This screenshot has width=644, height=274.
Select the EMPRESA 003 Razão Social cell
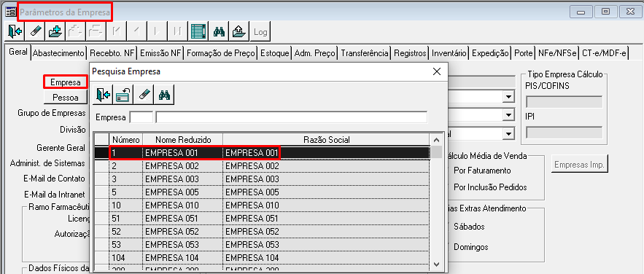coord(327,179)
